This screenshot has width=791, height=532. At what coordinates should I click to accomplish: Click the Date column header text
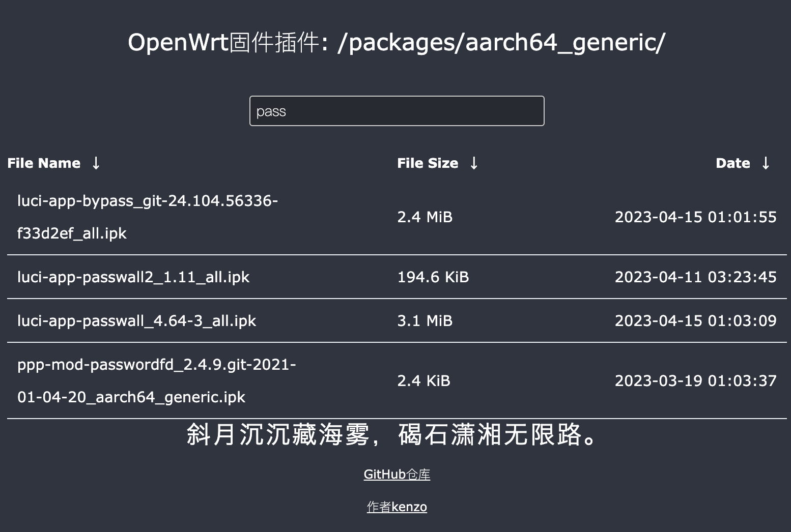click(x=732, y=163)
